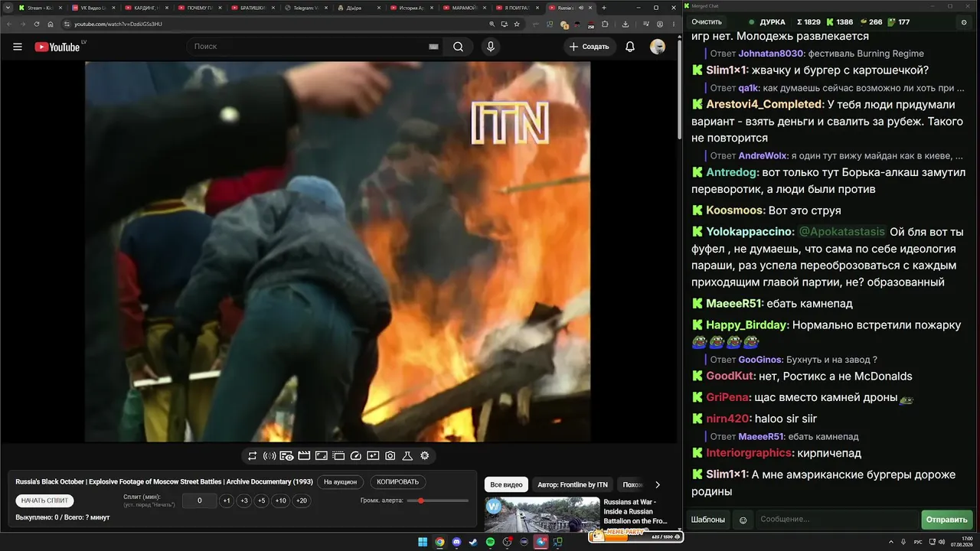The height and width of the screenshot is (551, 980).
Task: Switch to the Stream Kick tab
Action: pyautogui.click(x=40, y=8)
